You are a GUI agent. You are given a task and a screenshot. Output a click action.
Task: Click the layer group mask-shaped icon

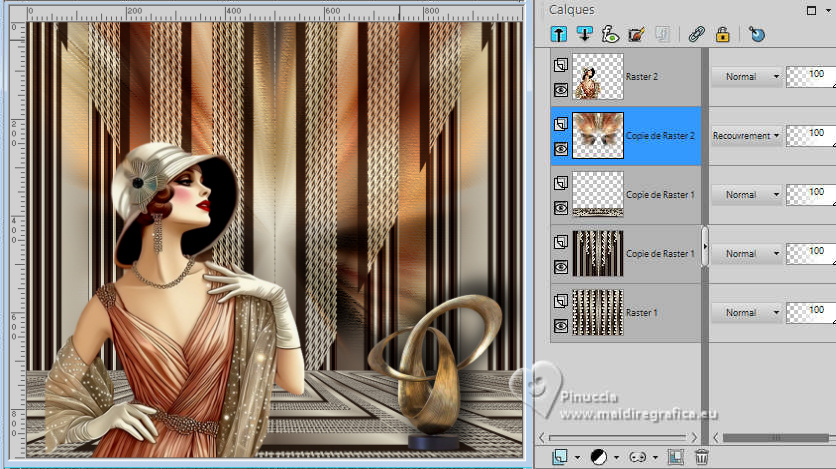(638, 457)
